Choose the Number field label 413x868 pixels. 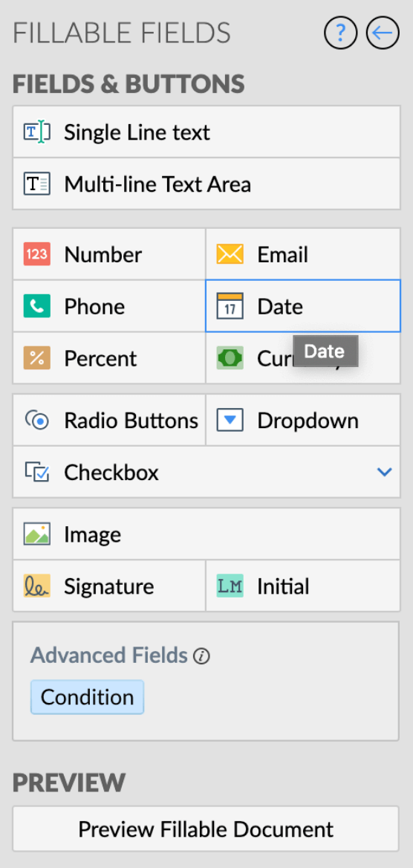click(103, 255)
